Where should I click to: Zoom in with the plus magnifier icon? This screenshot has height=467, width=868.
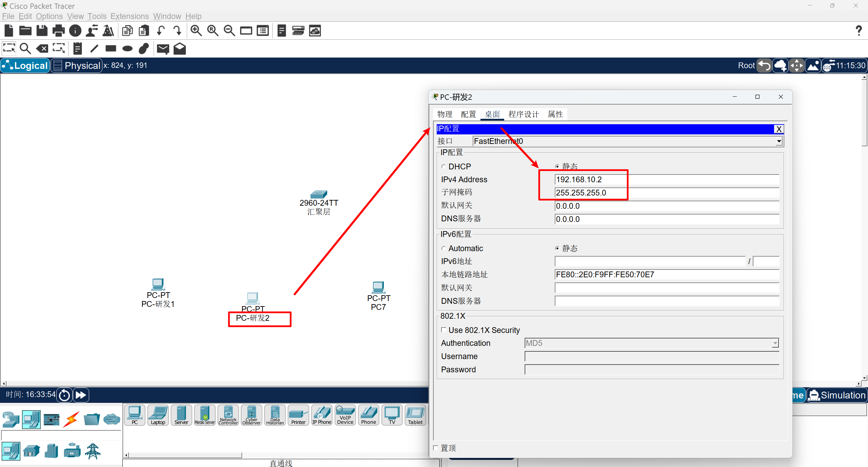(x=196, y=31)
